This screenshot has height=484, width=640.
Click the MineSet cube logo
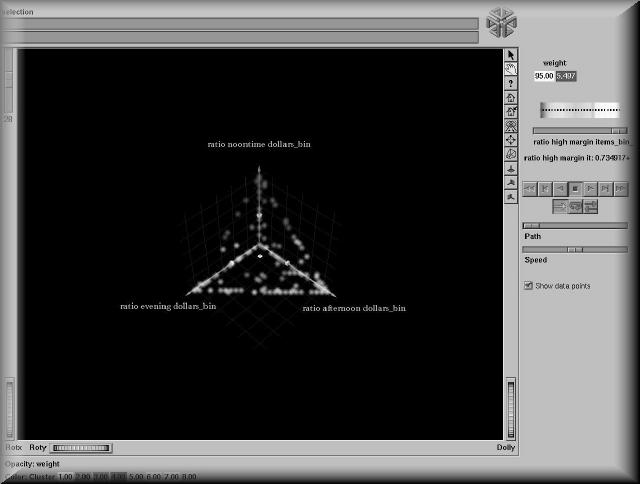[x=502, y=22]
